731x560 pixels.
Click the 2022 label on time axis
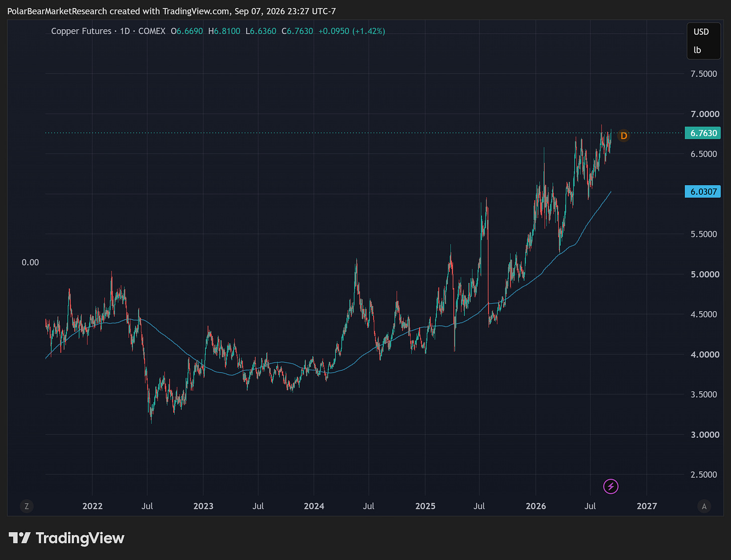pos(92,506)
